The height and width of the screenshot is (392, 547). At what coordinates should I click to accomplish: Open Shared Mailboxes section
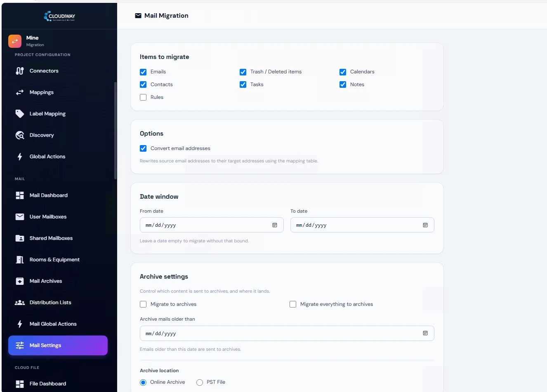pyautogui.click(x=58, y=238)
